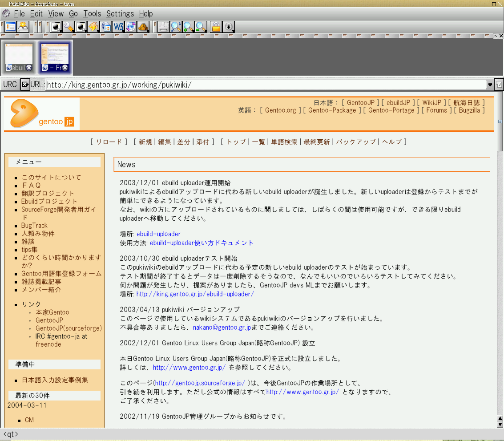Click the 単語検索 (word search) link

click(284, 142)
